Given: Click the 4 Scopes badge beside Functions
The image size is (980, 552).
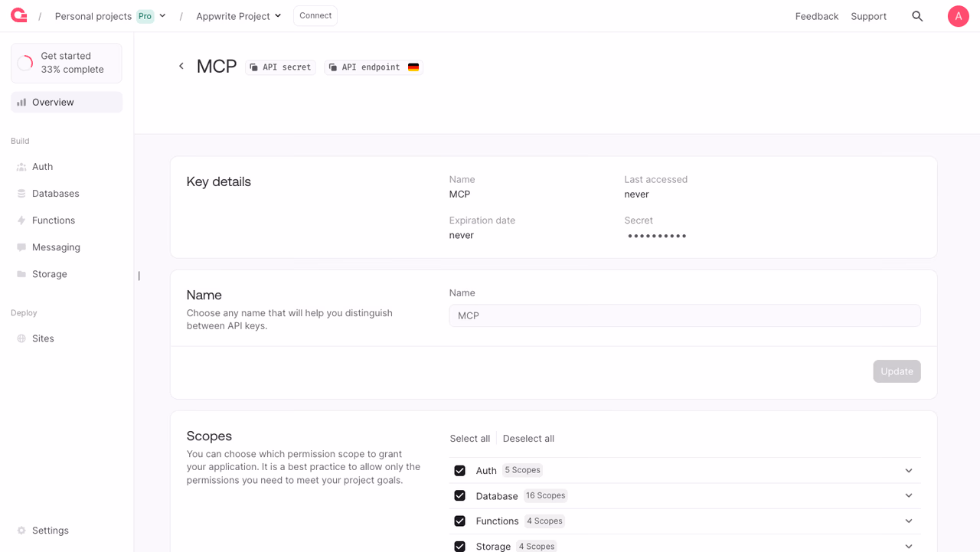Looking at the screenshot, I should 544,521.
